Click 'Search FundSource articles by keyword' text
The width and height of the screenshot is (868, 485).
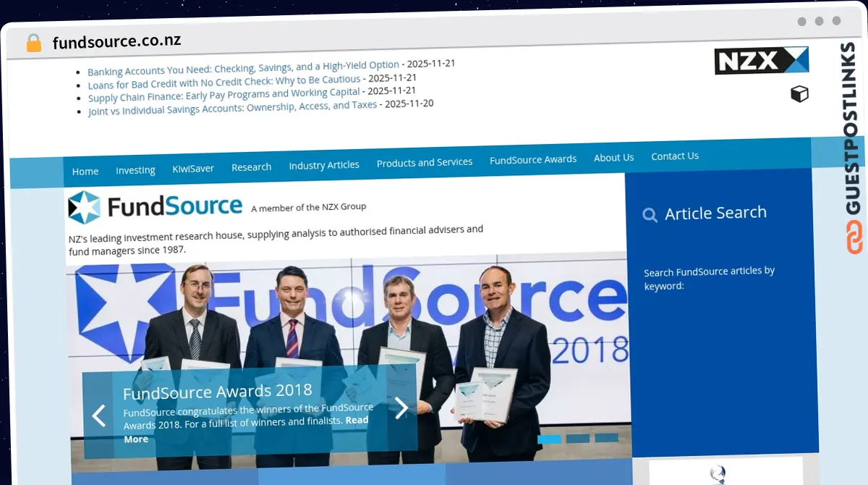[x=709, y=278]
